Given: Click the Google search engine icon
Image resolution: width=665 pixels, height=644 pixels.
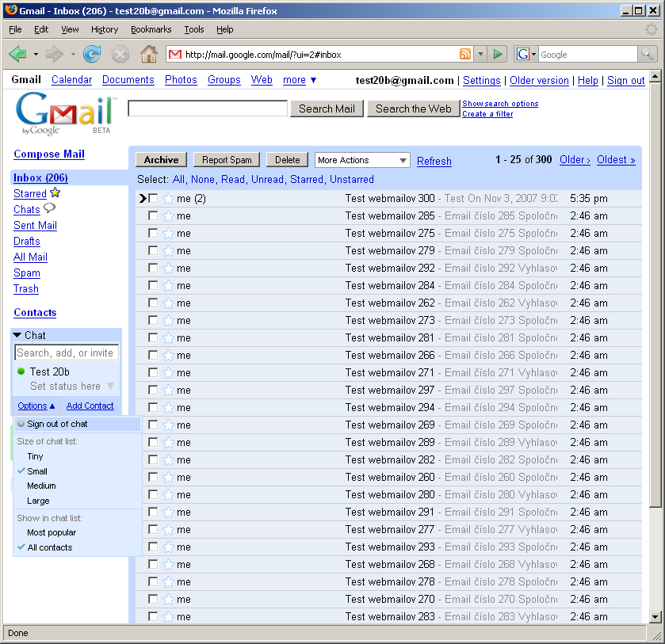Looking at the screenshot, I should (523, 54).
